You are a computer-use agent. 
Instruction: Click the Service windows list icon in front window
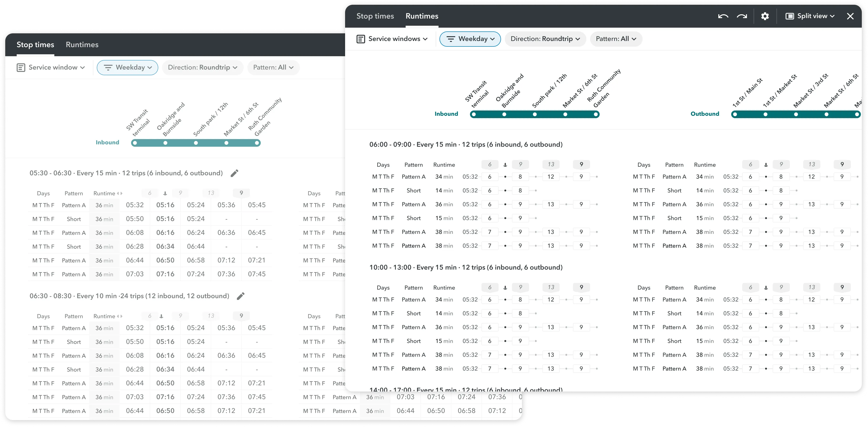tap(361, 39)
